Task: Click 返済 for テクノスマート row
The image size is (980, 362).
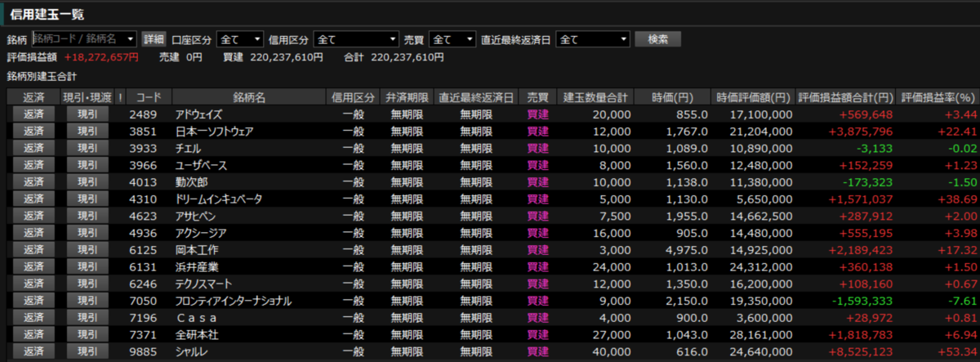Action: click(33, 284)
